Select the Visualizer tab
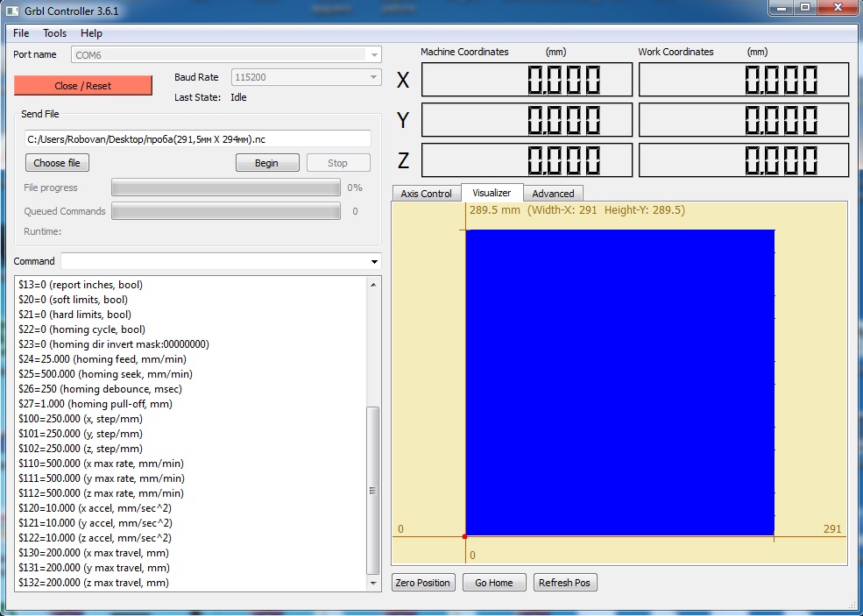The width and height of the screenshot is (863, 616). point(492,193)
